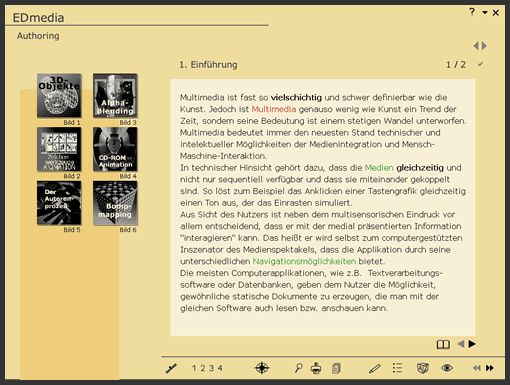Click the open book icon below text

(x=443, y=344)
